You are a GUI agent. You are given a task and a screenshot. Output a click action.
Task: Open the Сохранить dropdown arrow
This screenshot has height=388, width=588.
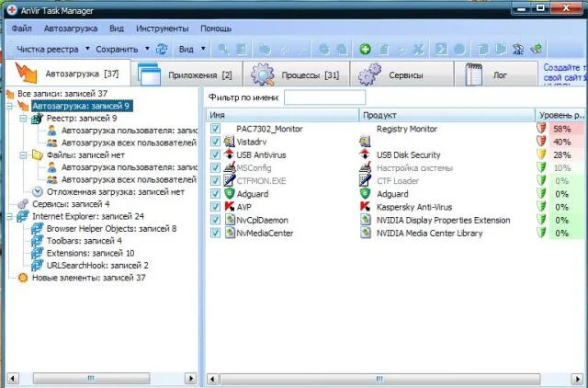[147, 49]
